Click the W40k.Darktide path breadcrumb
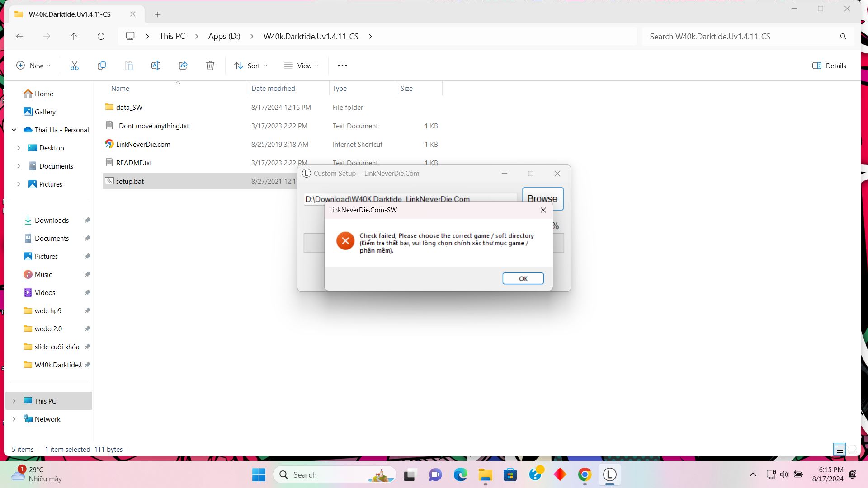The height and width of the screenshot is (488, 868). (x=311, y=36)
